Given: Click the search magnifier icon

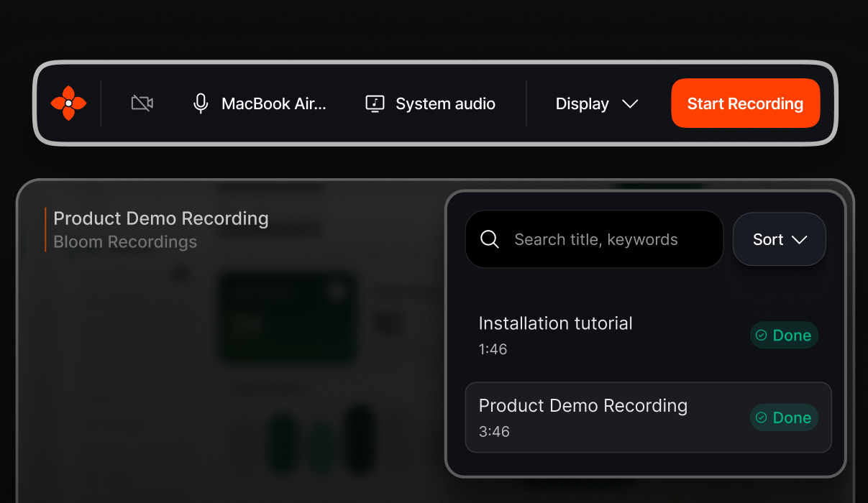Looking at the screenshot, I should point(490,239).
